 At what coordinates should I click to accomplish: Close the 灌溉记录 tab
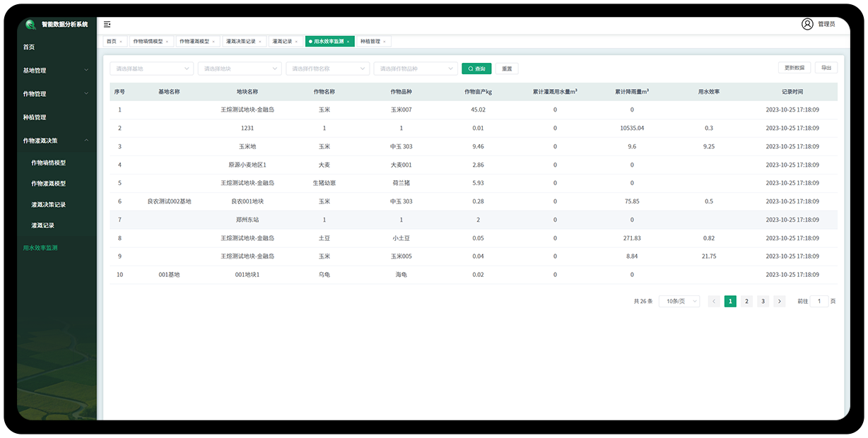(296, 41)
